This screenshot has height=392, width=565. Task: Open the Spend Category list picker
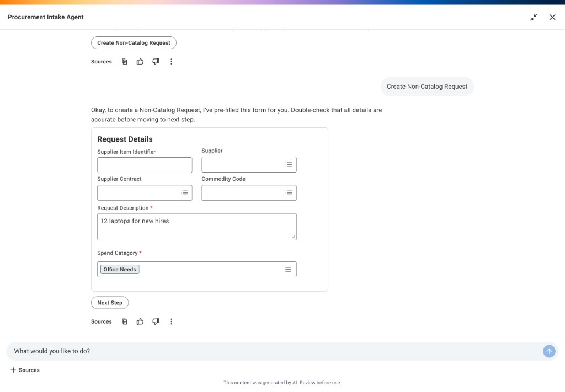tap(288, 269)
